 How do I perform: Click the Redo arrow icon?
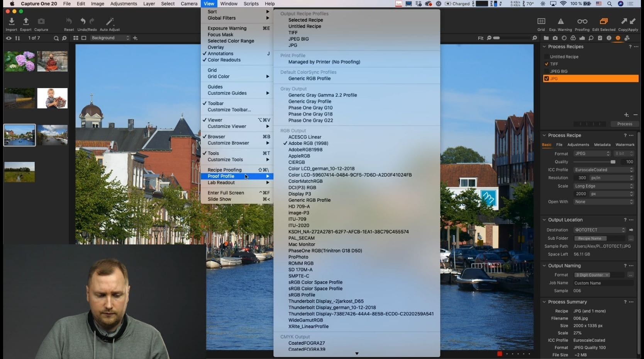92,21
